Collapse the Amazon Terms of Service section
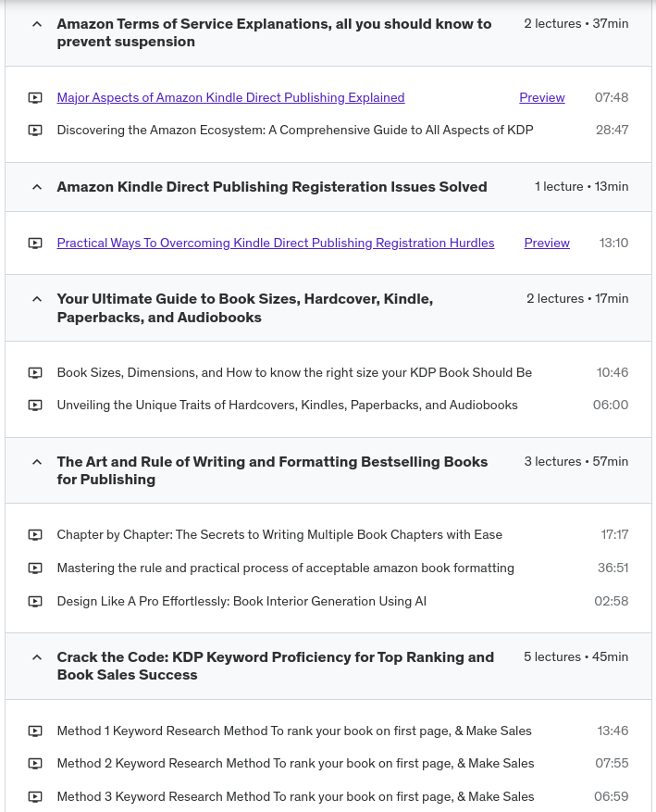Screen dimensions: 656x812 (x=37, y=24)
